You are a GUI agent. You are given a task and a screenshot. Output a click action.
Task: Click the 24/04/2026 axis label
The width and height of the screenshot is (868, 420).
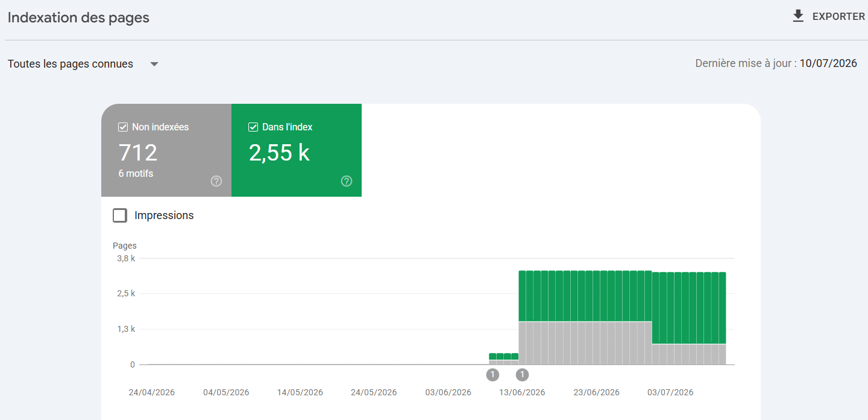pos(152,392)
